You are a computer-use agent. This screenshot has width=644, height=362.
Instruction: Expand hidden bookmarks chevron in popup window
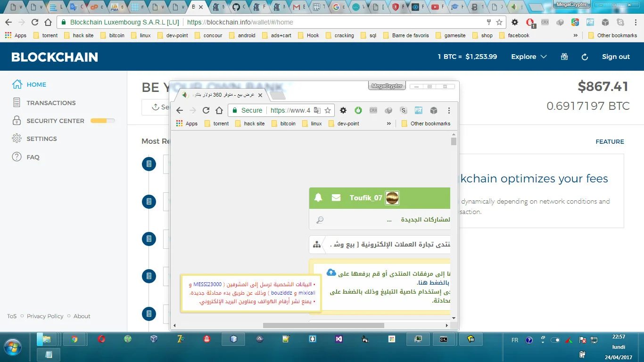pyautogui.click(x=389, y=123)
